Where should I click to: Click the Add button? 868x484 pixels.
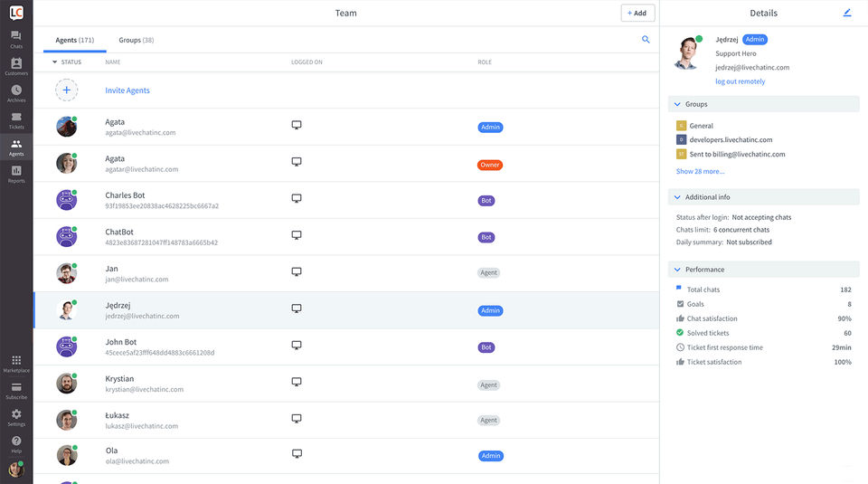coord(637,13)
